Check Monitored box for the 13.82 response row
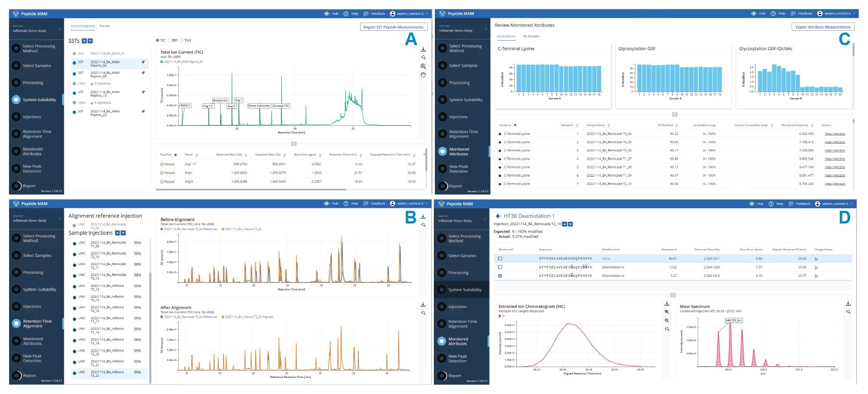 pyautogui.click(x=500, y=267)
